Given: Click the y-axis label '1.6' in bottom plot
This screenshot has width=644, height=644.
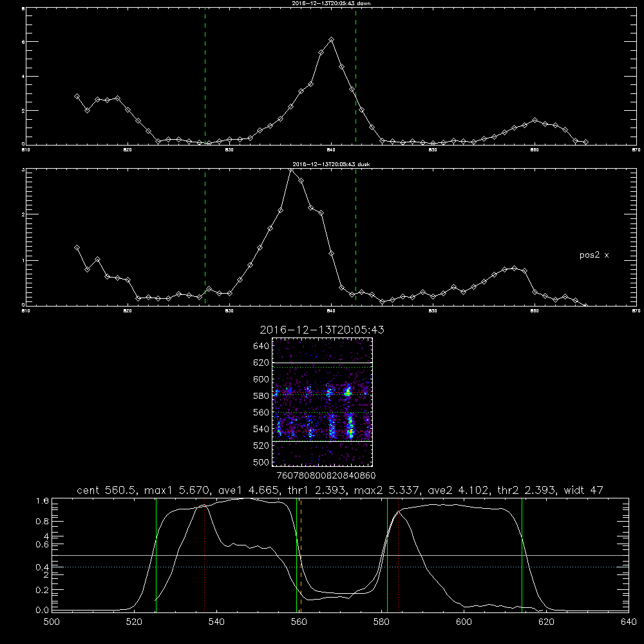Looking at the screenshot, I should (x=43, y=500).
